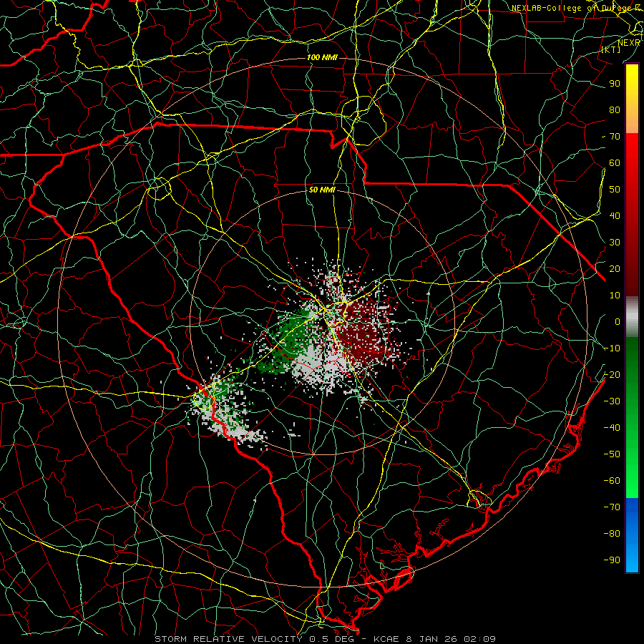Viewport: 644px width, 644px height.
Task: Click the -70 knot scale label
Action: 612,507
